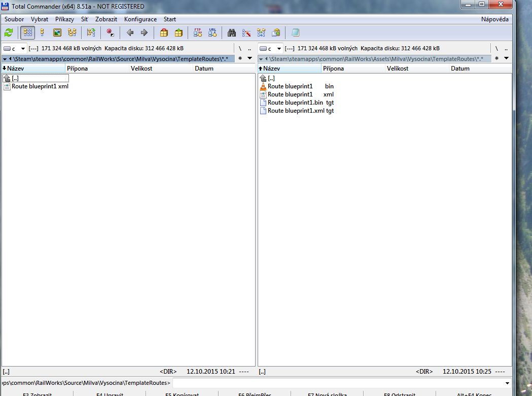Viewport: 532px width, 396px height.
Task: Open the URL new FTP connection icon
Action: point(212,32)
